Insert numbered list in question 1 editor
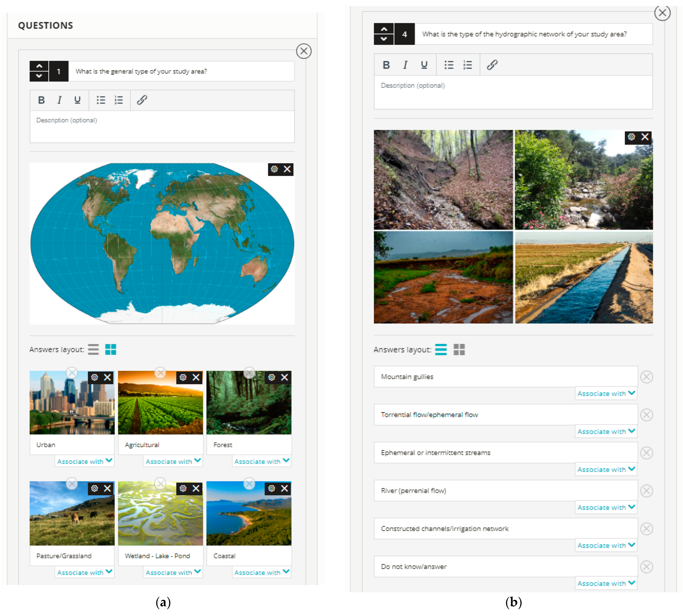This screenshot has width=683, height=616. pos(118,100)
